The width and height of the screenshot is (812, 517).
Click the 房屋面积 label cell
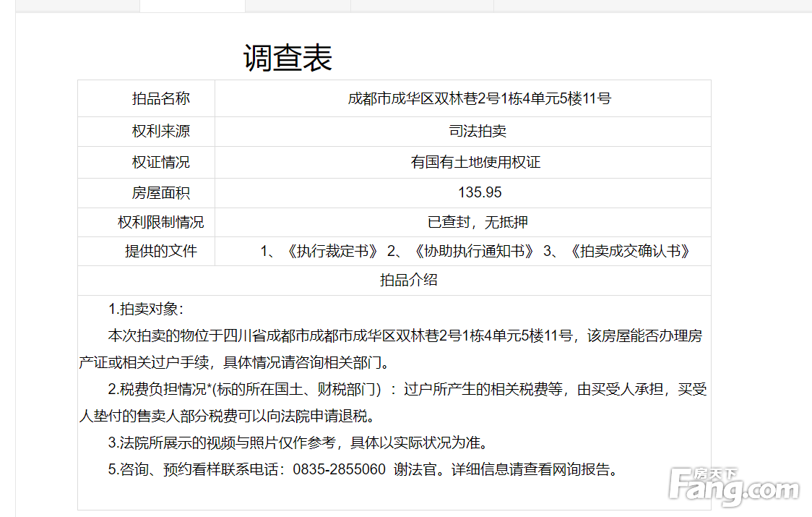click(x=160, y=193)
